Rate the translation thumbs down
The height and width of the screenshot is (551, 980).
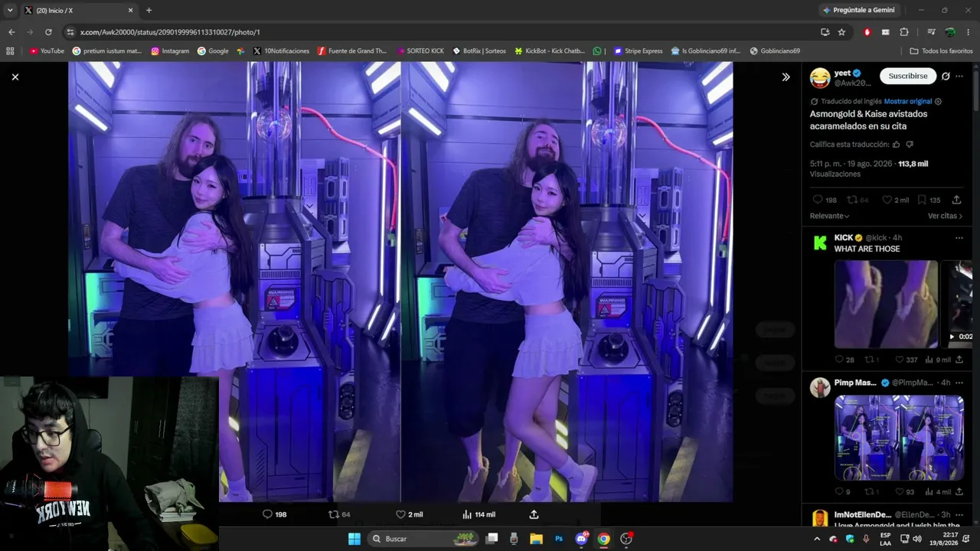coord(910,144)
